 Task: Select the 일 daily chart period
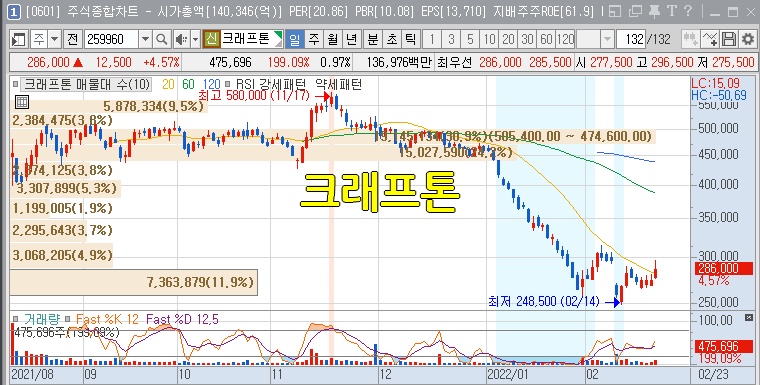(294, 39)
